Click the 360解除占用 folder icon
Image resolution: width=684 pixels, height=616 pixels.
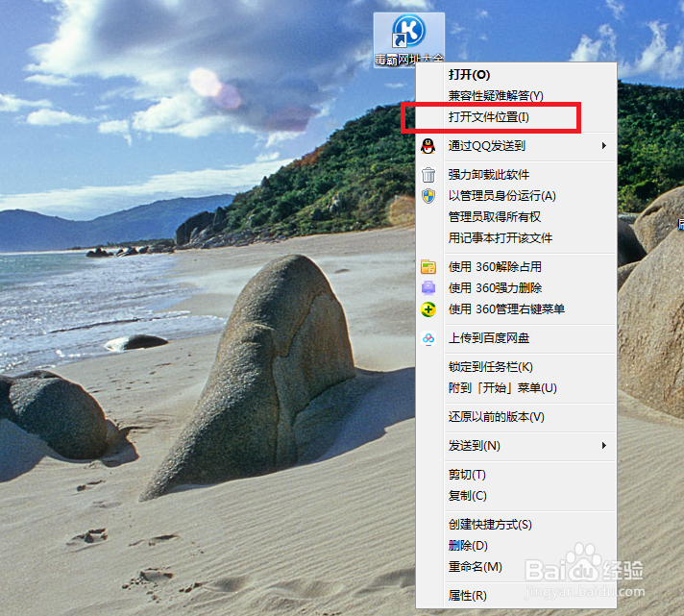(x=428, y=266)
